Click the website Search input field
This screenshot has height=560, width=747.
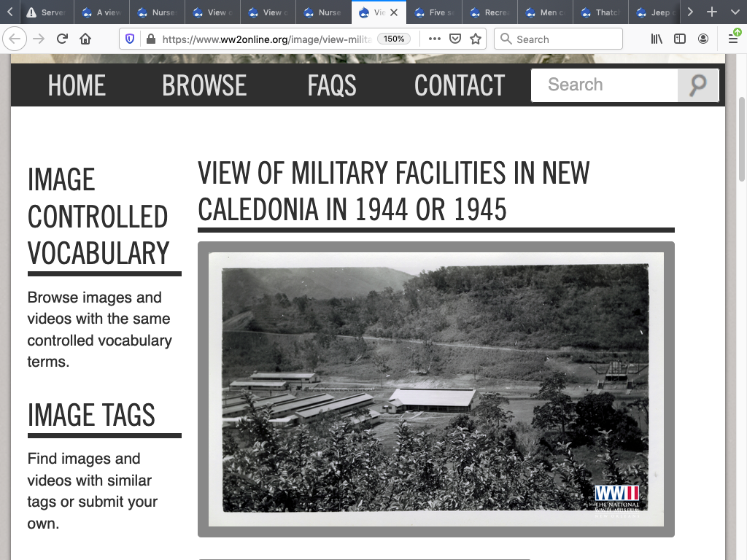pyautogui.click(x=605, y=85)
